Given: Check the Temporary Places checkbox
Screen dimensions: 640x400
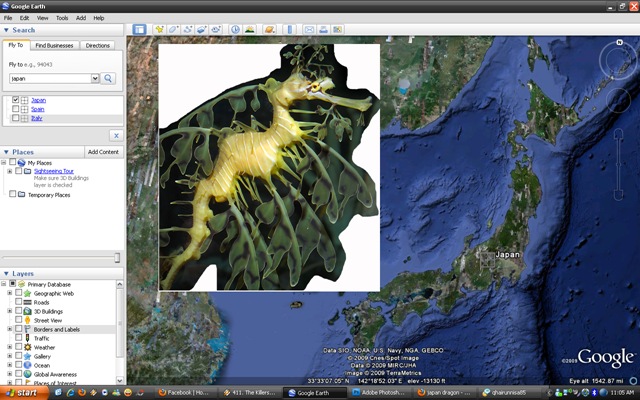Looking at the screenshot, I should (13, 194).
